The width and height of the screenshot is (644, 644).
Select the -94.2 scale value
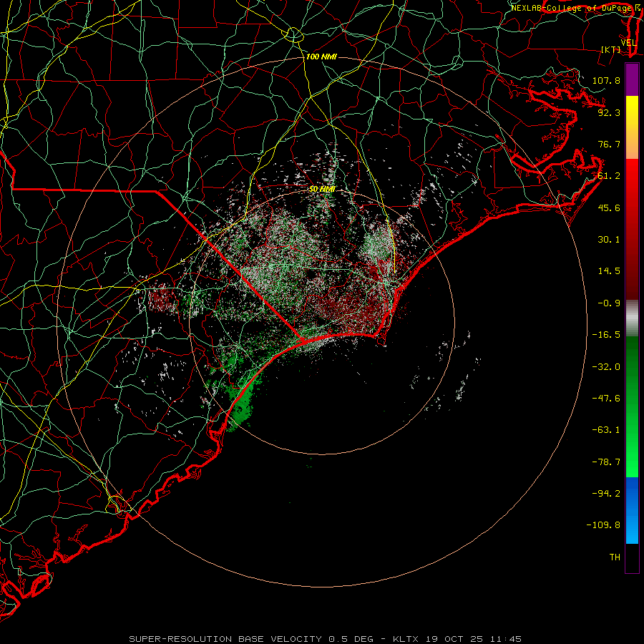(606, 494)
